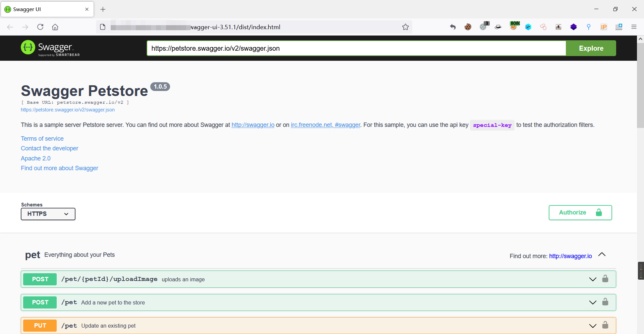The height and width of the screenshot is (334, 644).
Task: Open the http://swagger.io link in description
Action: point(253,125)
